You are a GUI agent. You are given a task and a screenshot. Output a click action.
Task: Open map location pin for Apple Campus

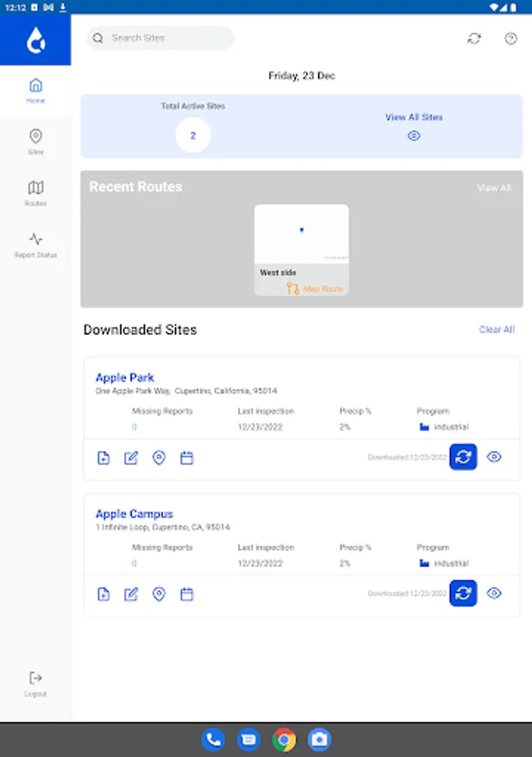tap(159, 594)
